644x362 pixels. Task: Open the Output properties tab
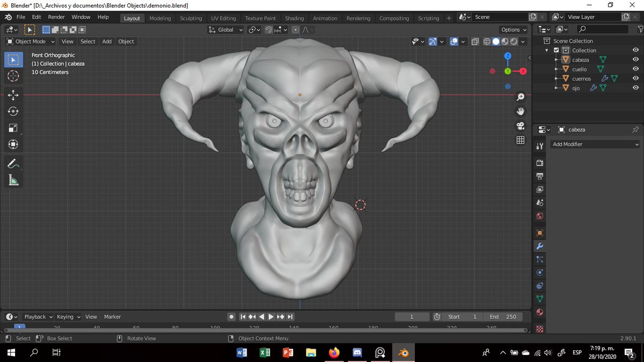(x=540, y=176)
